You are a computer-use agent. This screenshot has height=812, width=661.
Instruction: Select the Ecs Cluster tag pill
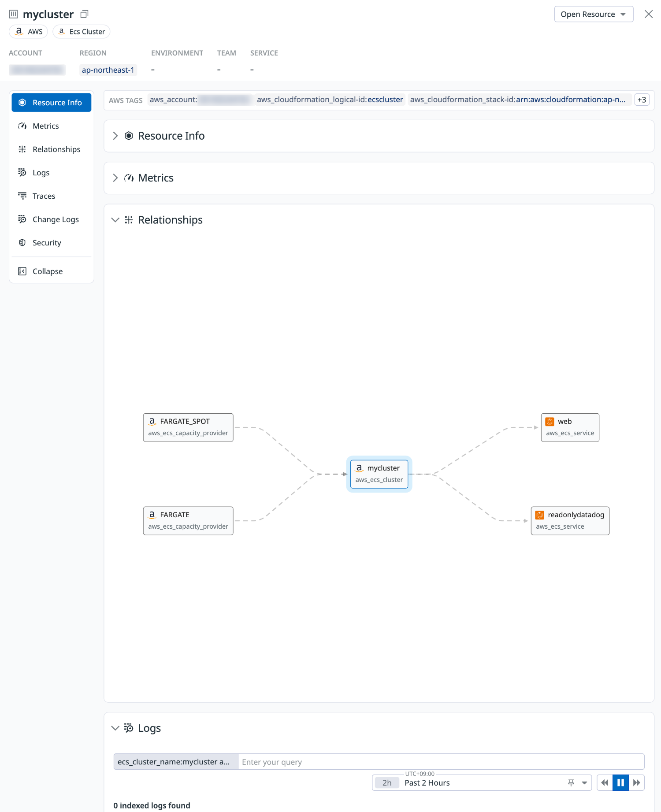tap(82, 32)
